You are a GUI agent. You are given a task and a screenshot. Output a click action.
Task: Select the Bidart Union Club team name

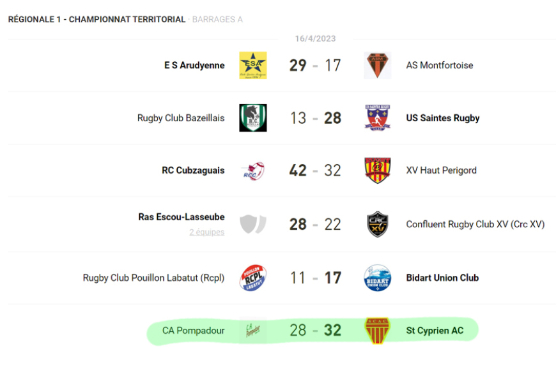[442, 278]
